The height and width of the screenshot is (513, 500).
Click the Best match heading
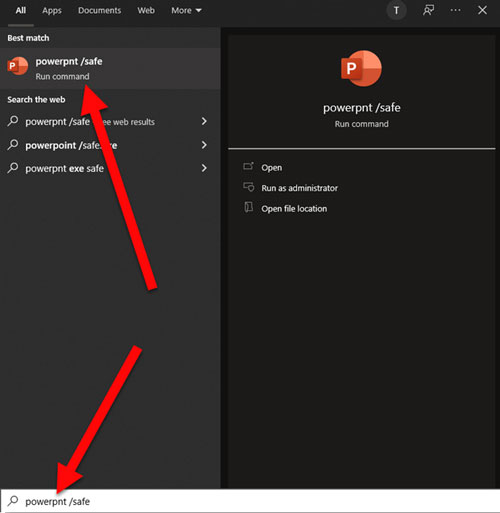click(28, 38)
